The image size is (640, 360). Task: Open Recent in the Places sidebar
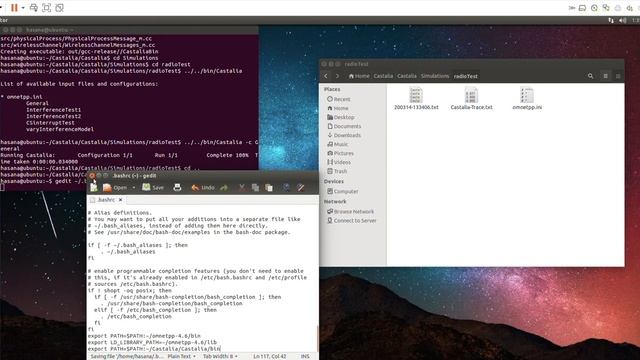[x=338, y=99]
